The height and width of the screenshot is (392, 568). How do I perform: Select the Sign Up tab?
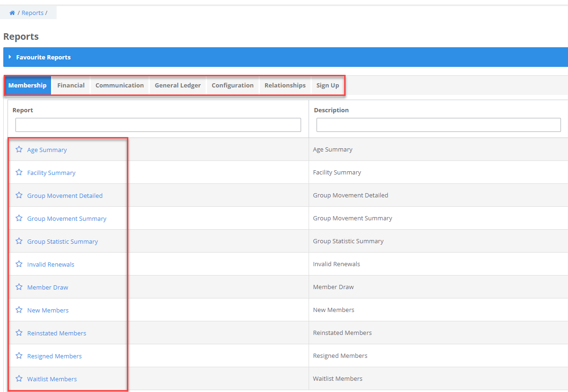click(328, 86)
